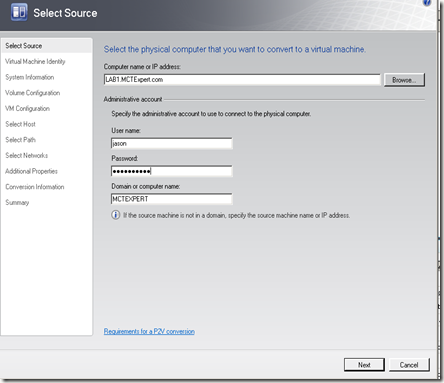444x383 pixels.
Task: Go to Virtual Machine Identity step
Action: point(35,61)
